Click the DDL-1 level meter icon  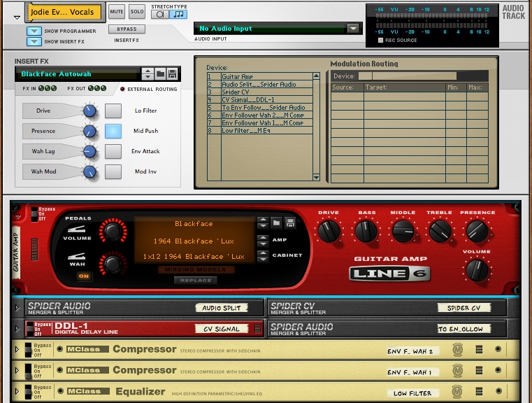coord(257,329)
